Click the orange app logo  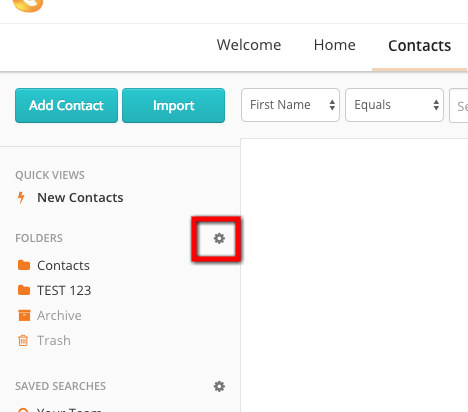point(28,5)
